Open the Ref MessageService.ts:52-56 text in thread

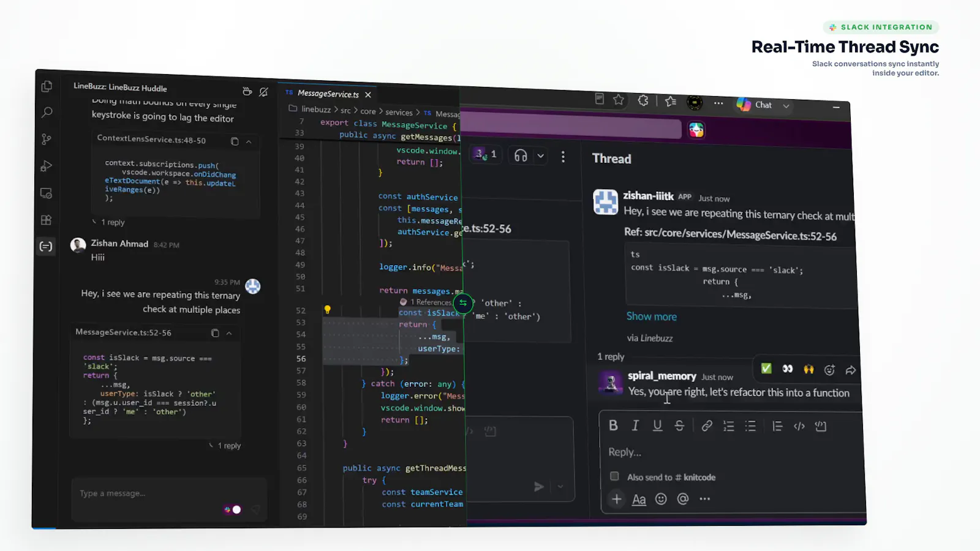(730, 235)
